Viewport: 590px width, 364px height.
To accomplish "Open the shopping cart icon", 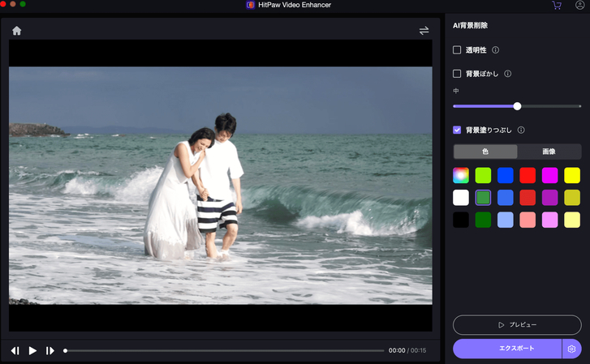I will (557, 5).
